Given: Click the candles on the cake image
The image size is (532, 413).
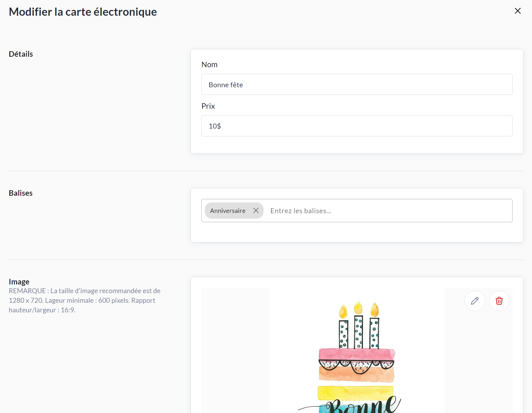Looking at the screenshot, I should 359,326.
